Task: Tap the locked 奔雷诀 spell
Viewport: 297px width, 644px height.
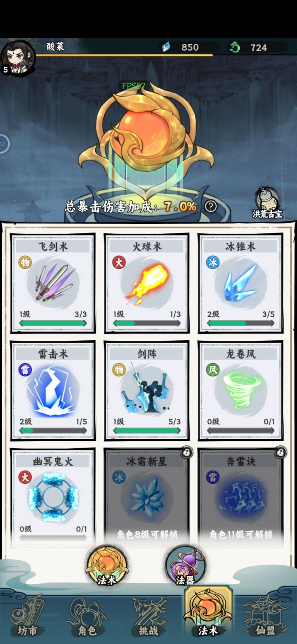Action: point(240,497)
